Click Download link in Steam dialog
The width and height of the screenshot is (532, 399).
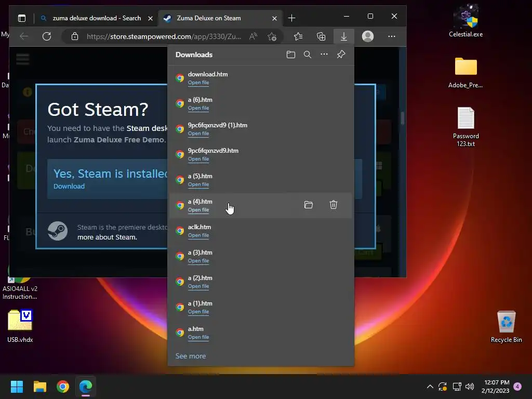pyautogui.click(x=69, y=186)
